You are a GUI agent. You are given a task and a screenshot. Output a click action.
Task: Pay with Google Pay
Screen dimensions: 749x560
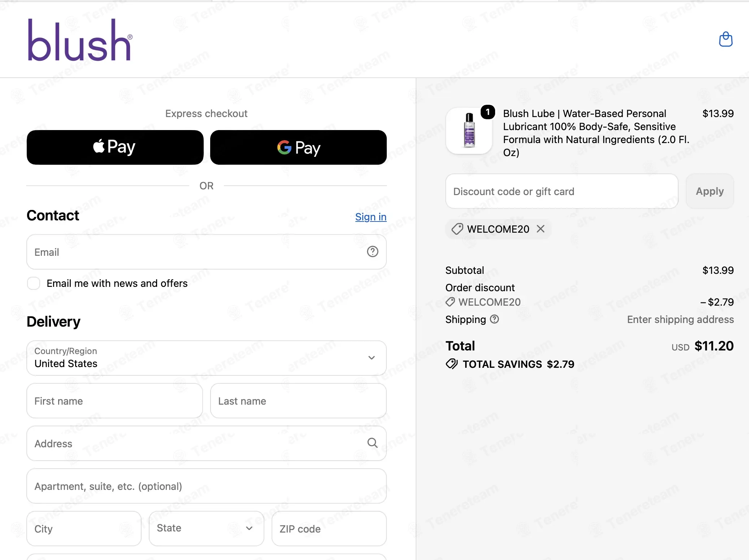point(298,147)
